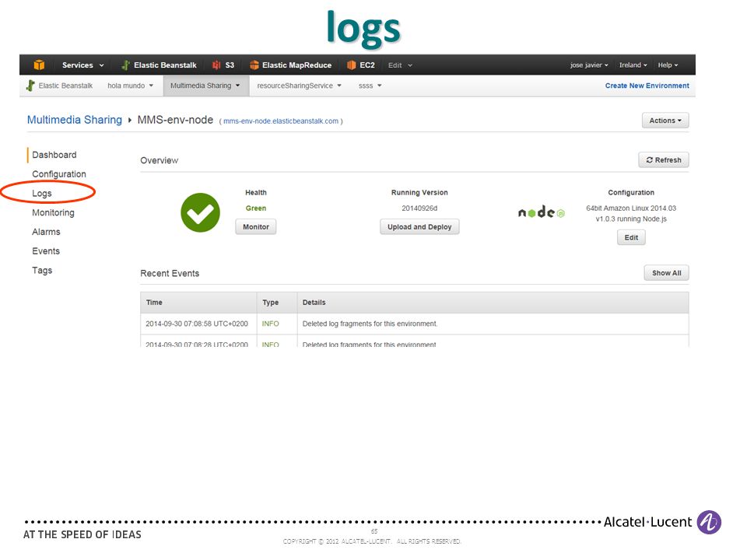747x560 pixels.
Task: Click the AWS cube home icon
Action: (39, 65)
